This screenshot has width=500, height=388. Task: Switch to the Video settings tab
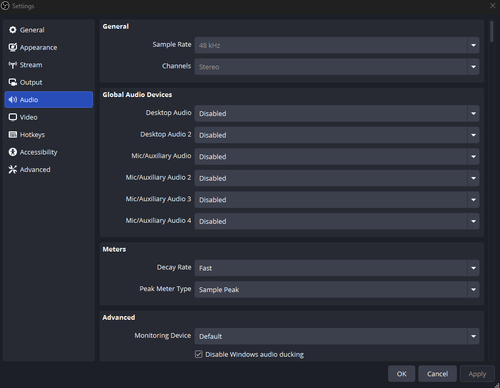pyautogui.click(x=49, y=117)
